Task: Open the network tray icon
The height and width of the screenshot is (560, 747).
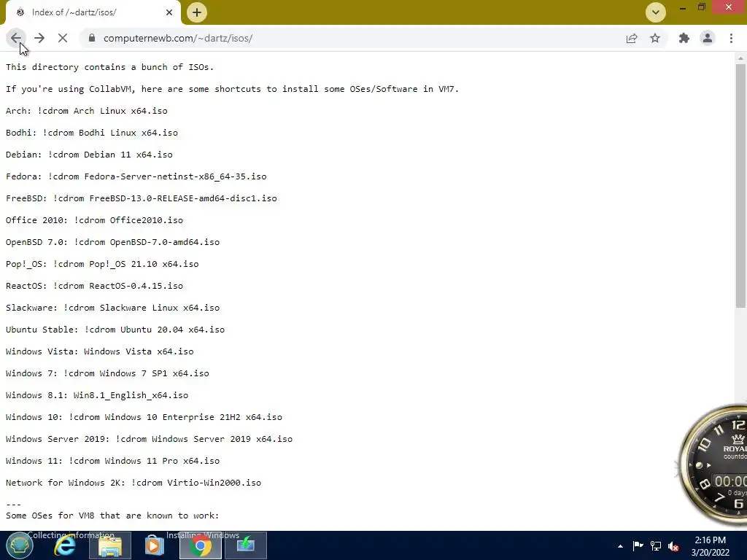Action: 656,545
